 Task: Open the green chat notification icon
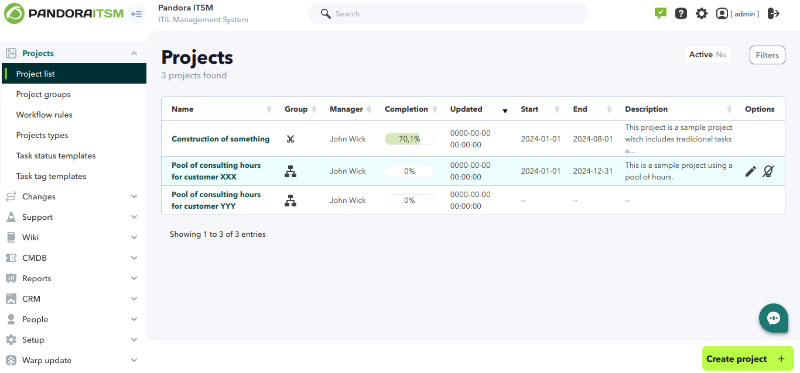tap(661, 13)
